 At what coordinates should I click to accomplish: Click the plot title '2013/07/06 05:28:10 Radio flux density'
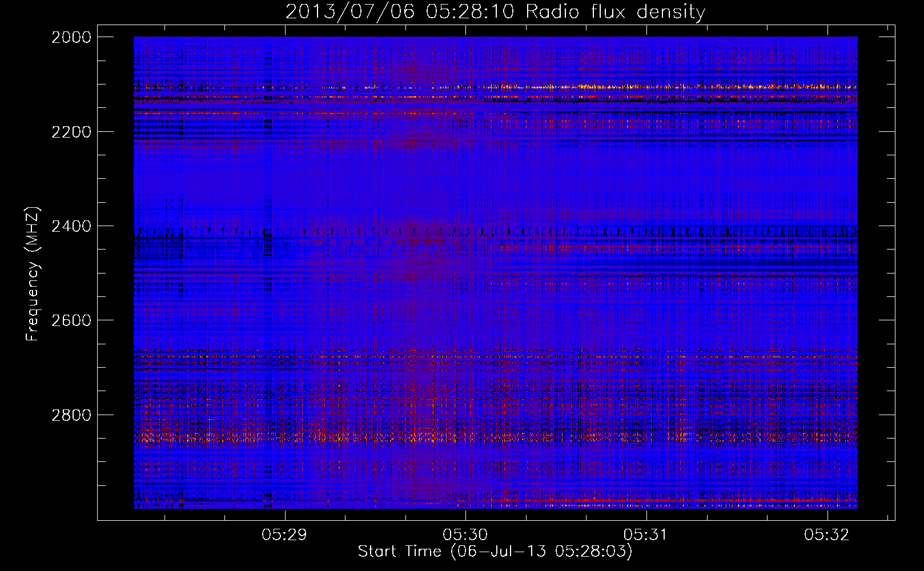(x=495, y=11)
